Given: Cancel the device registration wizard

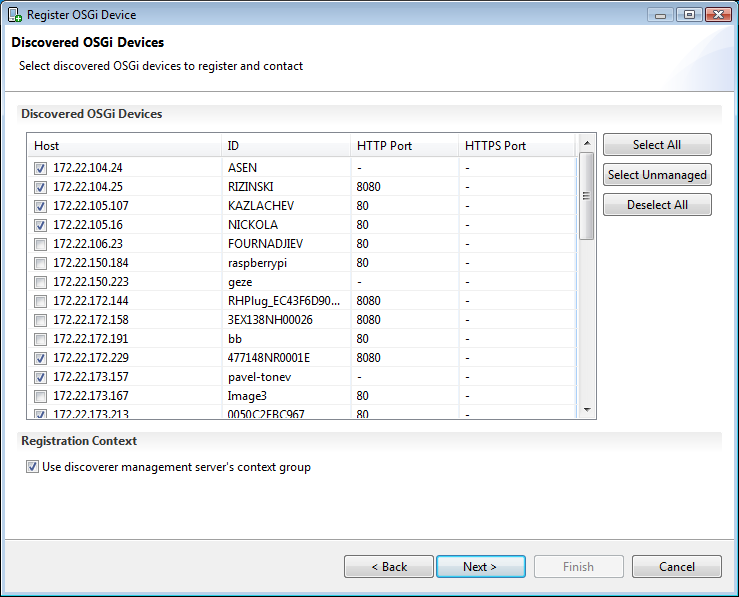Looking at the screenshot, I should pos(677,566).
